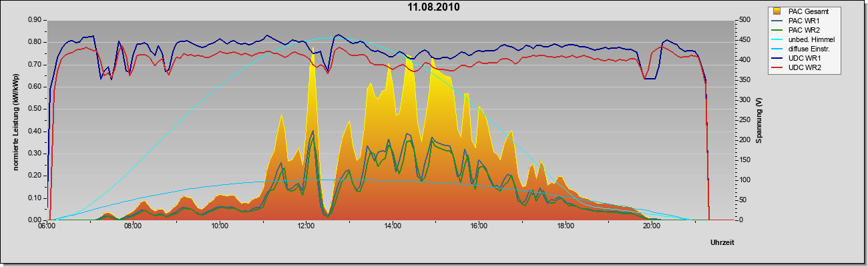Click the Spannung (V) axis title
The image size is (868, 267).
[759, 121]
